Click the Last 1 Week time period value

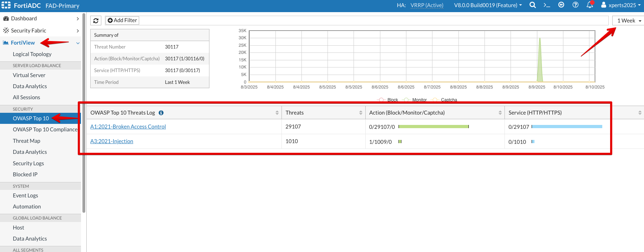[177, 82]
